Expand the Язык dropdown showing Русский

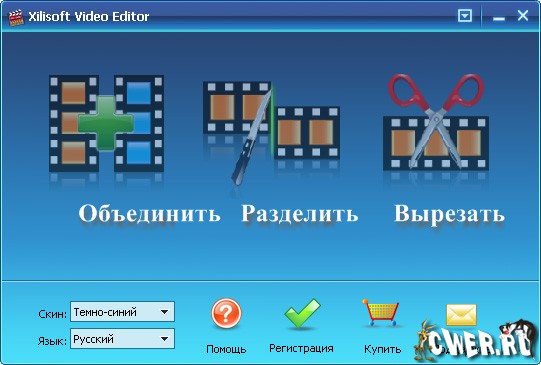122,338
